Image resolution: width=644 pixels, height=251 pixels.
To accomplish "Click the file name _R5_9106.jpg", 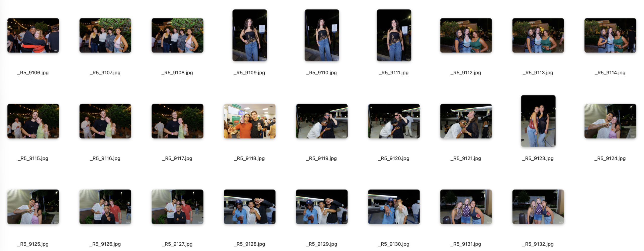I will click(x=33, y=73).
